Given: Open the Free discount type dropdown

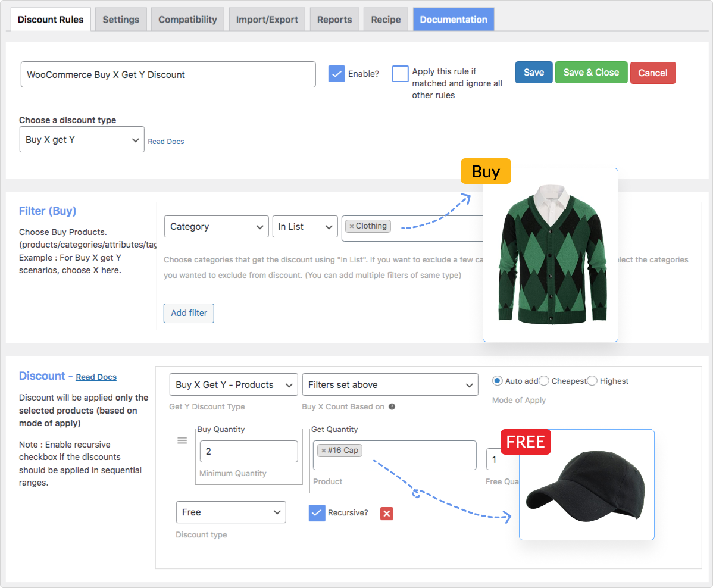Looking at the screenshot, I should [231, 512].
